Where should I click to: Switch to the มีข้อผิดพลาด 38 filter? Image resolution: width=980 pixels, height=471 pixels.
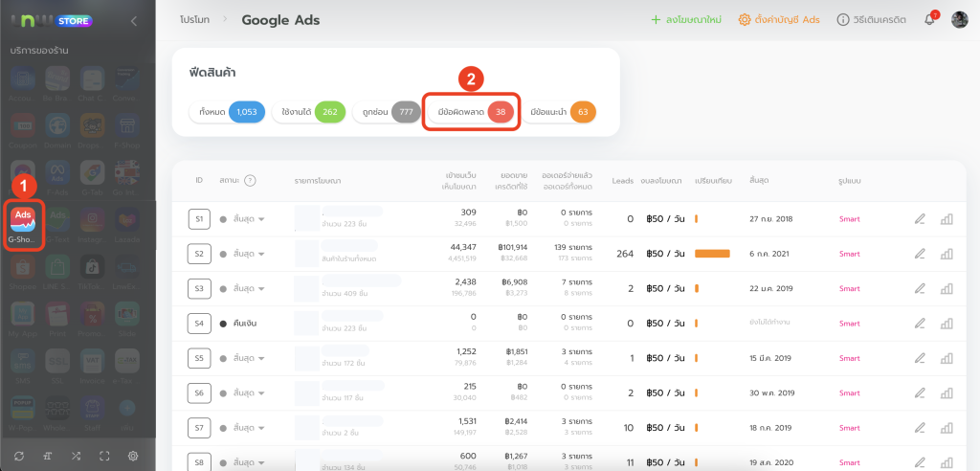click(473, 112)
